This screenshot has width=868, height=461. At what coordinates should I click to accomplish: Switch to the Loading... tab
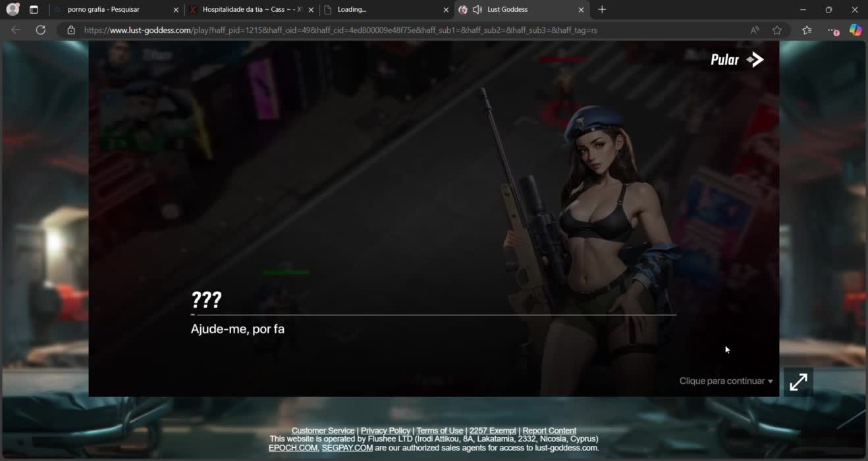click(382, 10)
